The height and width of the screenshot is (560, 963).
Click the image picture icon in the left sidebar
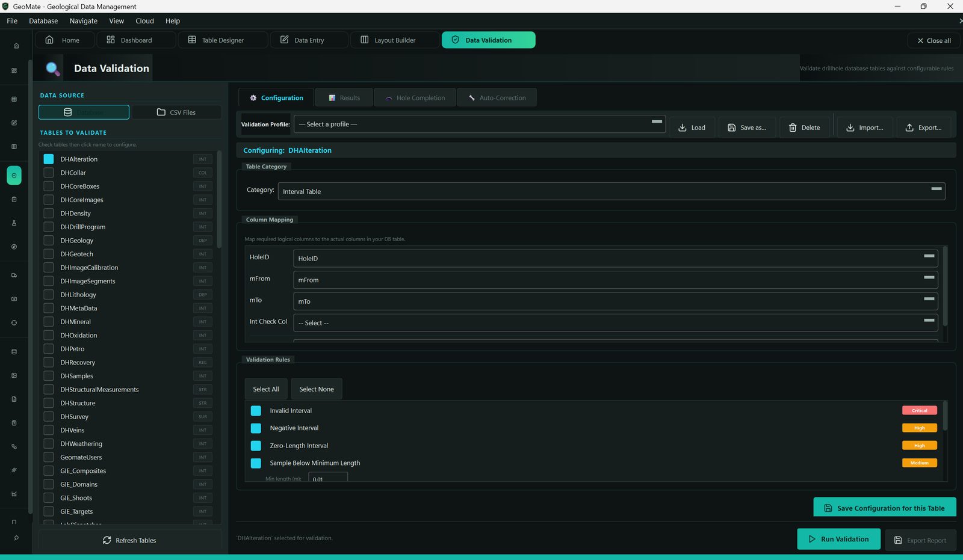14,375
